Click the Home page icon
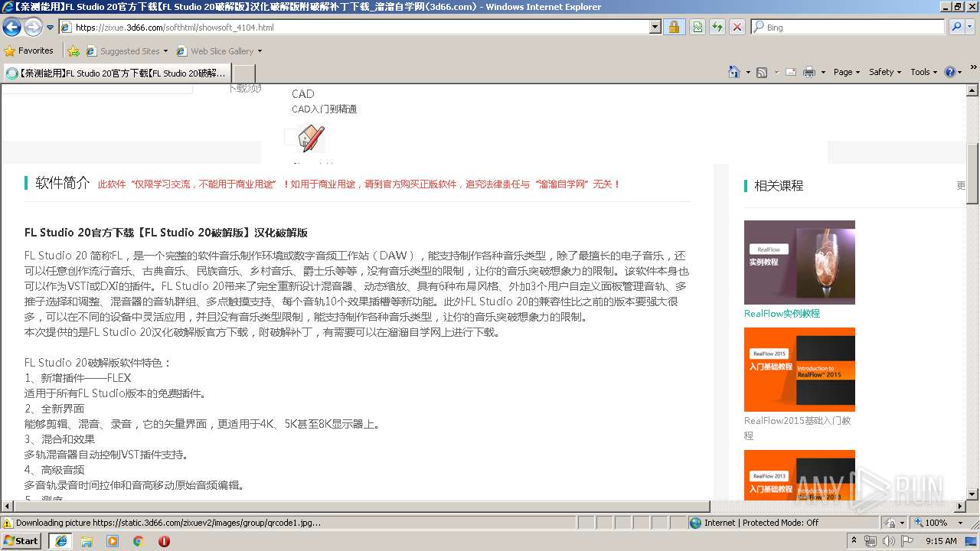 click(734, 72)
